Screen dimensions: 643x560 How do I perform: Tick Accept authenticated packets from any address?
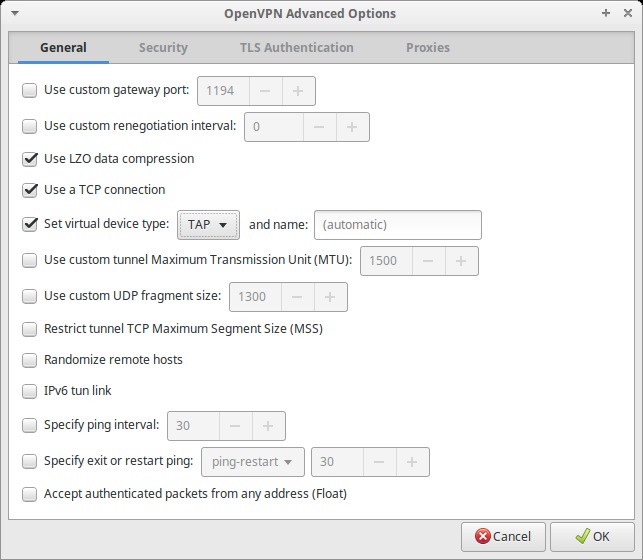(x=30, y=494)
